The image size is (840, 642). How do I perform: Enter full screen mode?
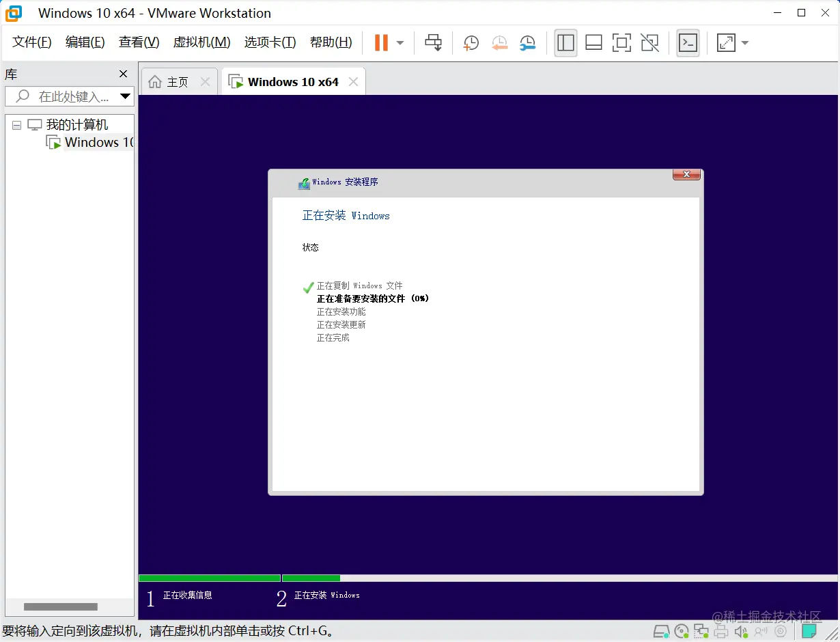(x=621, y=43)
